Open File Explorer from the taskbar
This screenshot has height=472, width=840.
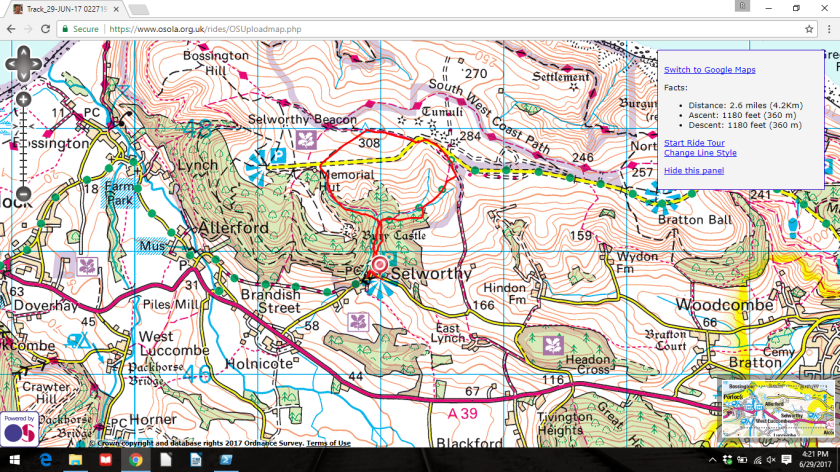tap(76, 460)
